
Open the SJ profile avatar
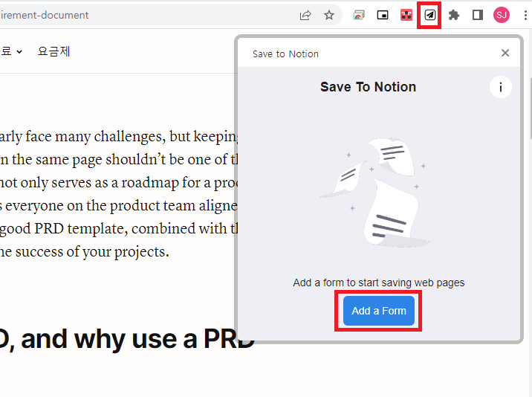[502, 15]
